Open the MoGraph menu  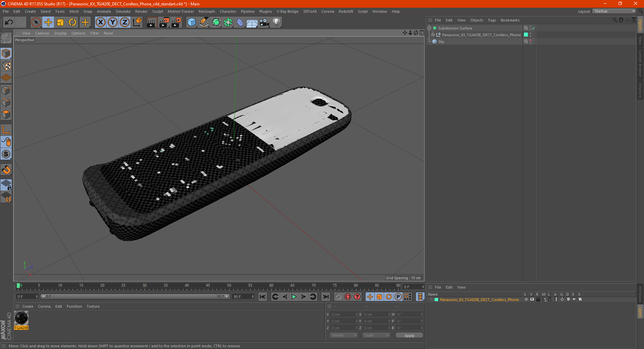[x=207, y=11]
